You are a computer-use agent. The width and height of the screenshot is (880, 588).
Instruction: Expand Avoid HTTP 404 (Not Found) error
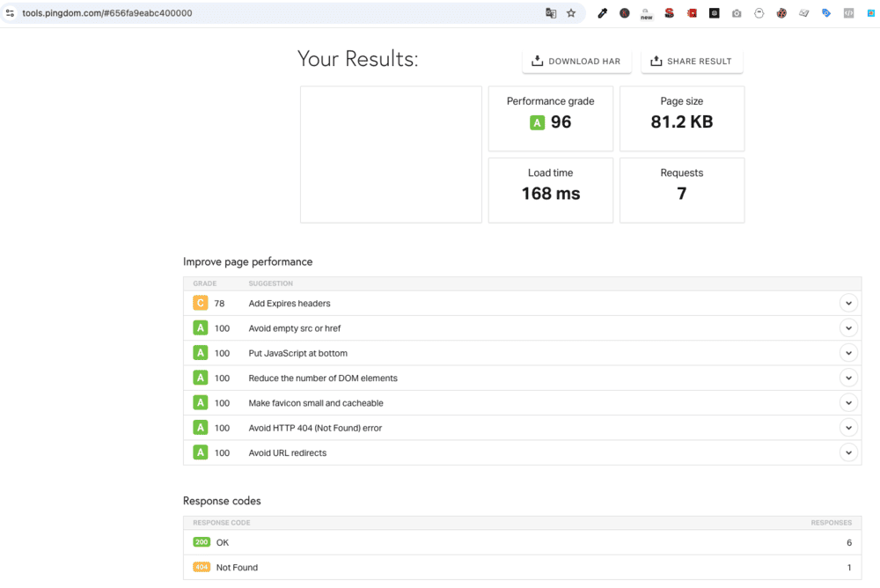coord(848,428)
